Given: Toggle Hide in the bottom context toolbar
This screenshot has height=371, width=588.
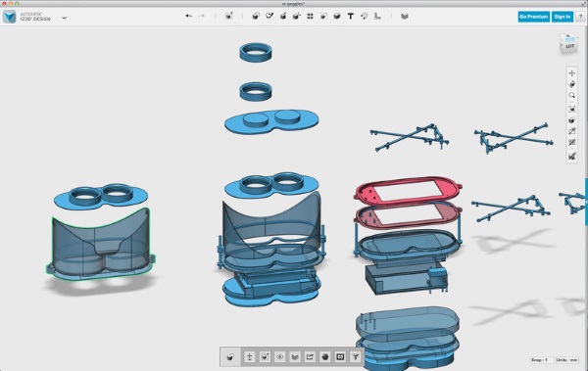Looking at the screenshot, I should [x=279, y=356].
